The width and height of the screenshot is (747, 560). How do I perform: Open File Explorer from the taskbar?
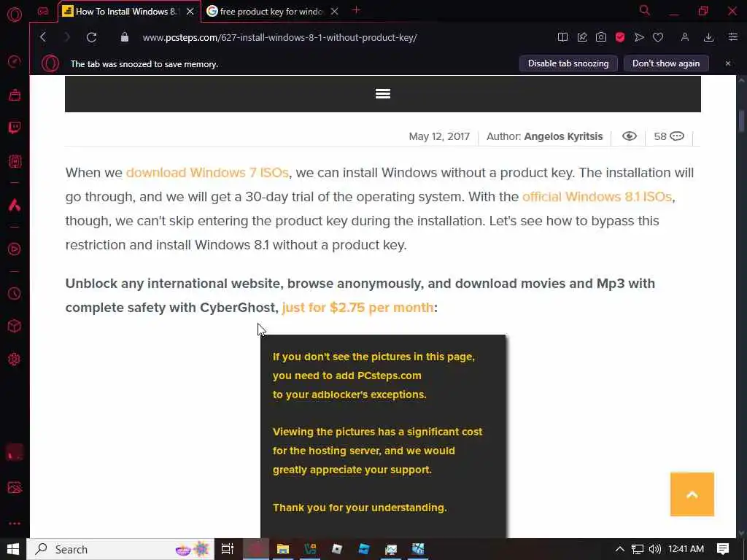283,549
